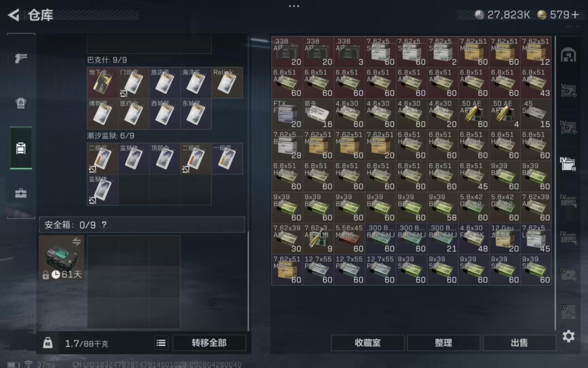Toggle the list view icon beside 转移全部

click(x=161, y=343)
